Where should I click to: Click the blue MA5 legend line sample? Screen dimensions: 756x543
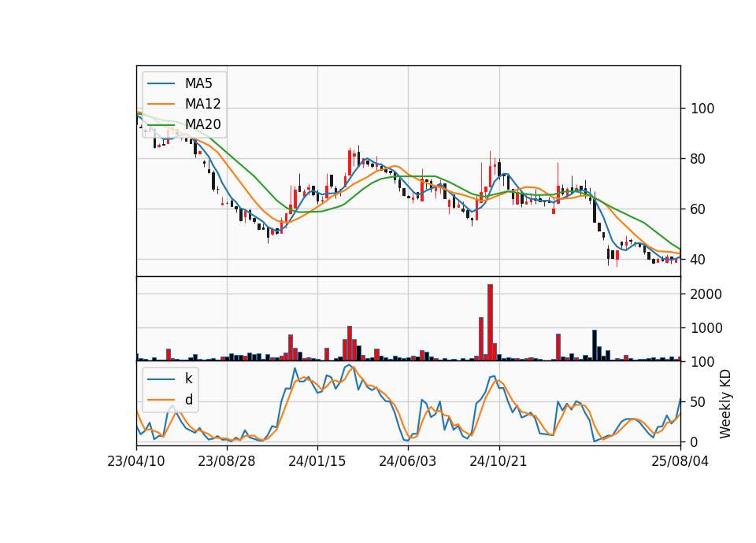tap(161, 83)
